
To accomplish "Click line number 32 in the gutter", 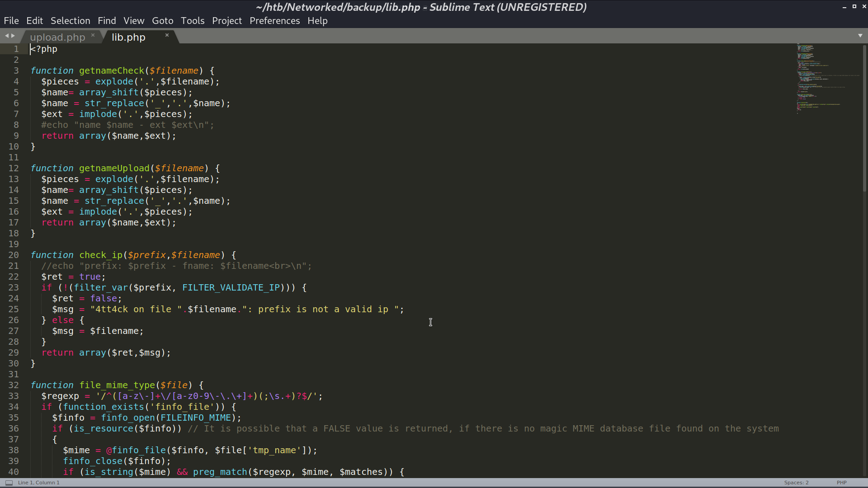I will 14,385.
